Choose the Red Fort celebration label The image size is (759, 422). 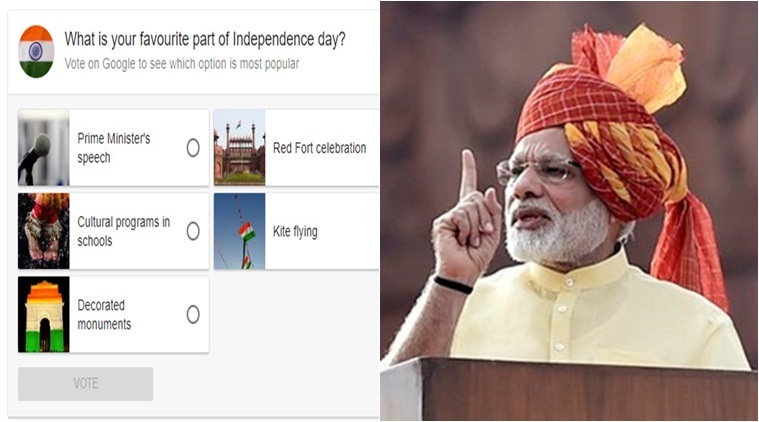319,148
